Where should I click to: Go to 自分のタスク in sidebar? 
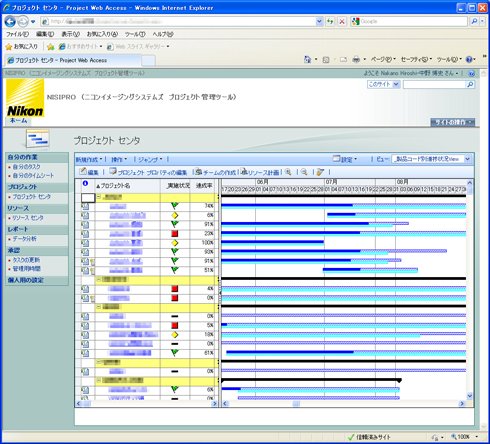[26, 166]
